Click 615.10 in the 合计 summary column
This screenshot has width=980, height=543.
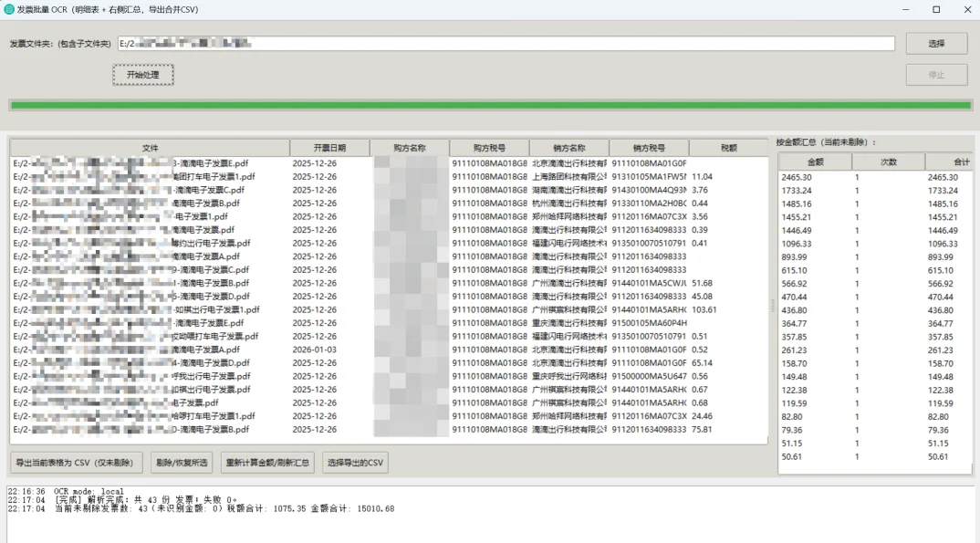coord(940,270)
